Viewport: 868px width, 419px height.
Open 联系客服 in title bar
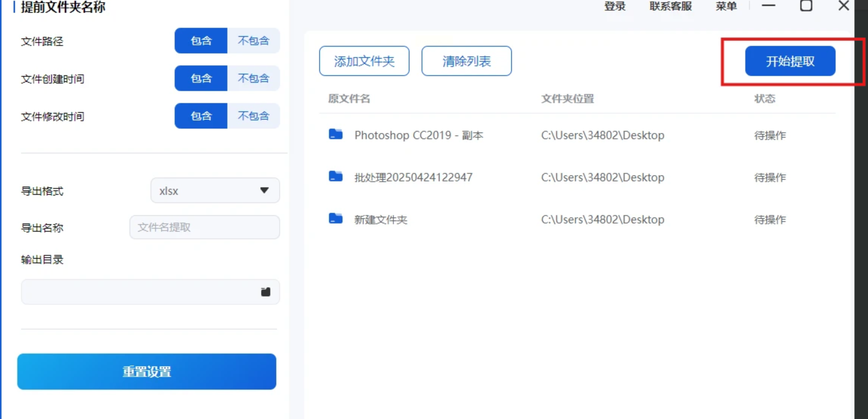tap(670, 6)
